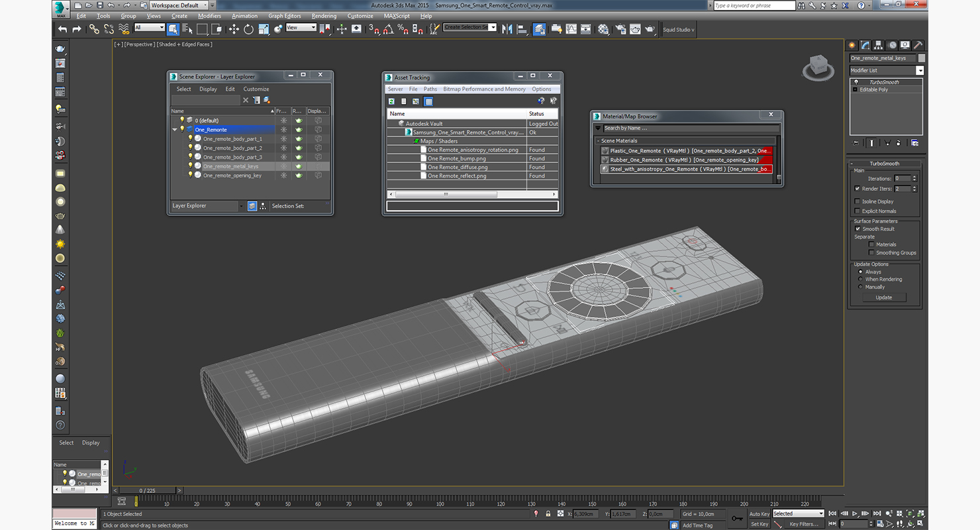Switch to the Utilities command panel tab
The width and height of the screenshot is (980, 530).
tap(918, 45)
